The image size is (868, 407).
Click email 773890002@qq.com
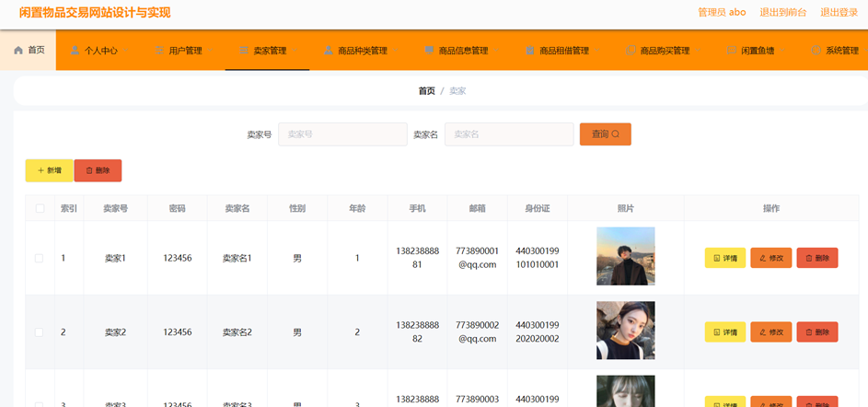477,332
